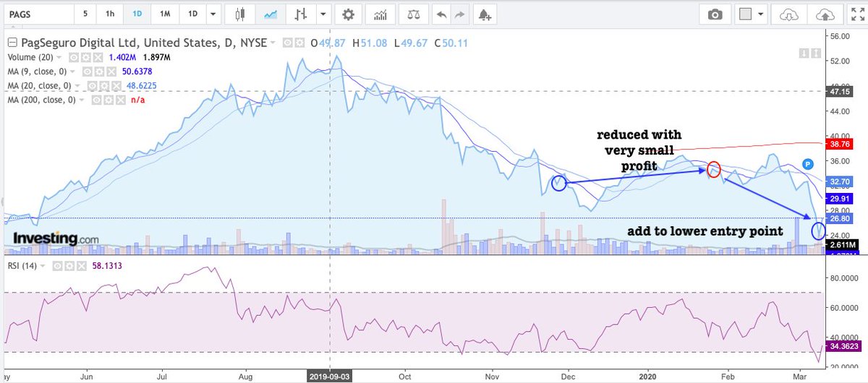Toggle visibility eye of MA (200, close, 0)
This screenshot has height=383, width=868.
(95, 100)
